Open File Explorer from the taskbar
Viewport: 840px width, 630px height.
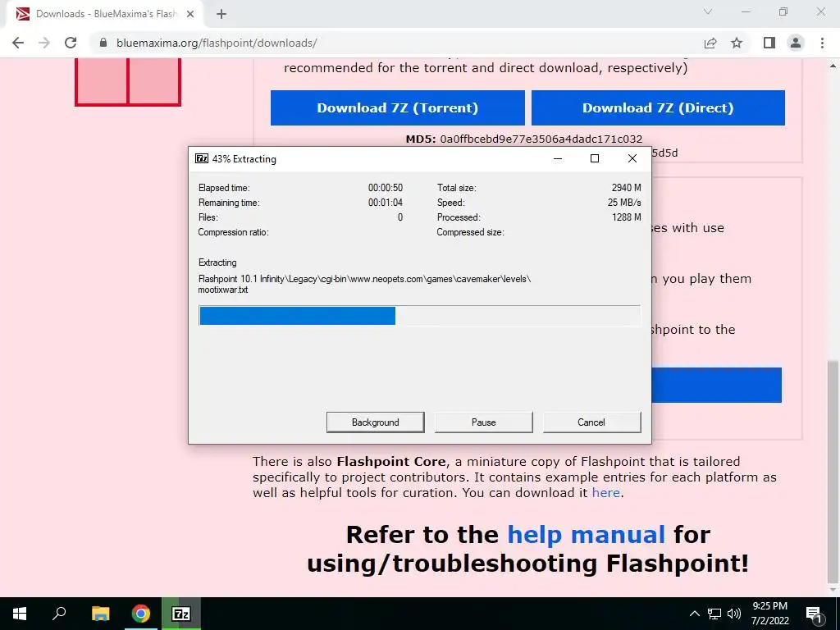100,614
